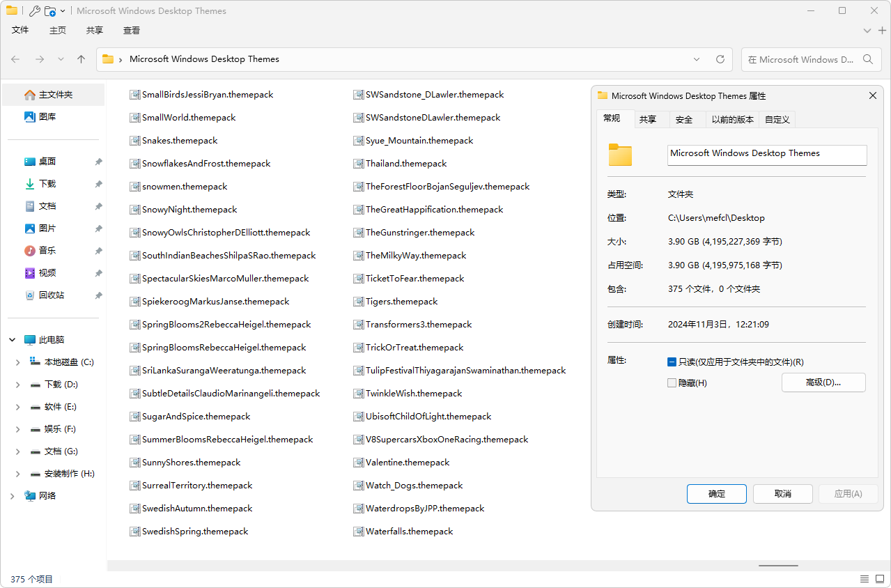Click the folder name input field
Screen dimensions: 891x588
pos(767,155)
